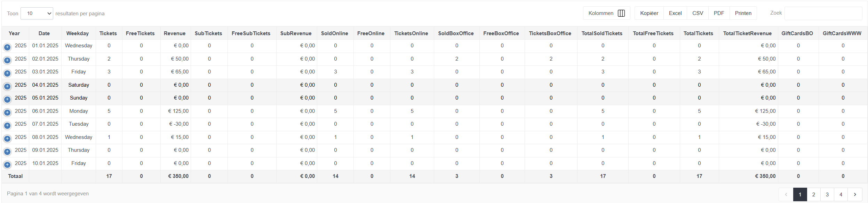The image size is (868, 203).
Task: Expand row details for 01.01.2025
Action: pos(7,47)
